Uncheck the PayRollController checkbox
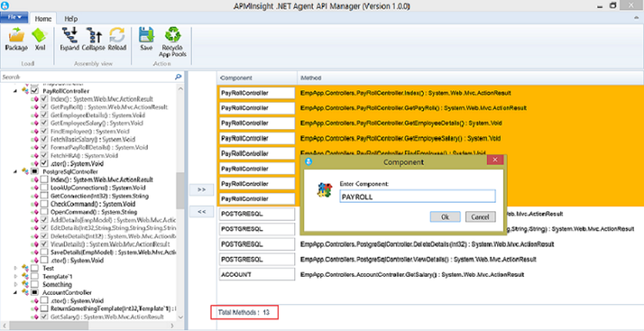Screen dimensions: 644x331 (35, 91)
